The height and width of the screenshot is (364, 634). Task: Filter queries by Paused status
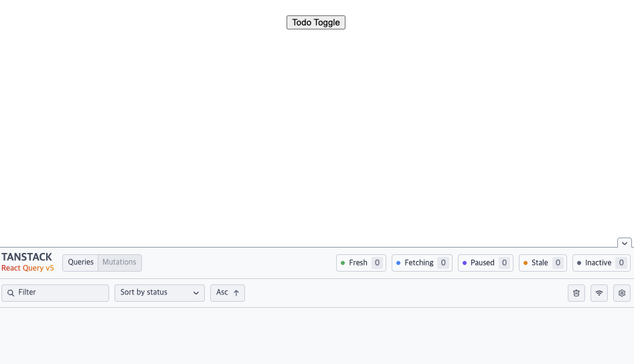485,263
